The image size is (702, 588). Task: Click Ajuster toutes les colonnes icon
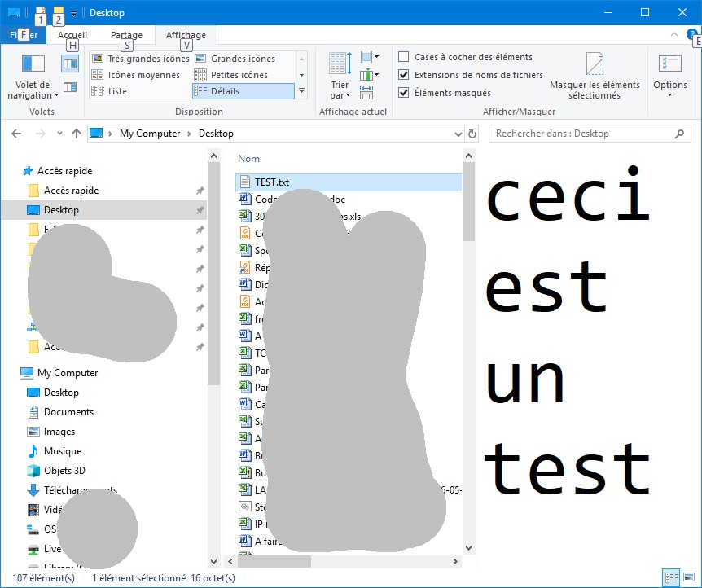366,93
